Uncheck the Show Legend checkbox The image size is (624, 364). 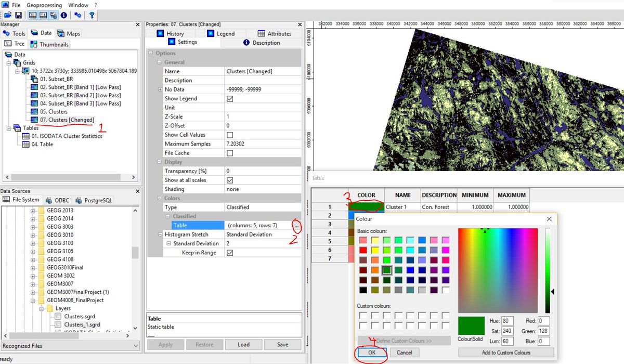230,98
